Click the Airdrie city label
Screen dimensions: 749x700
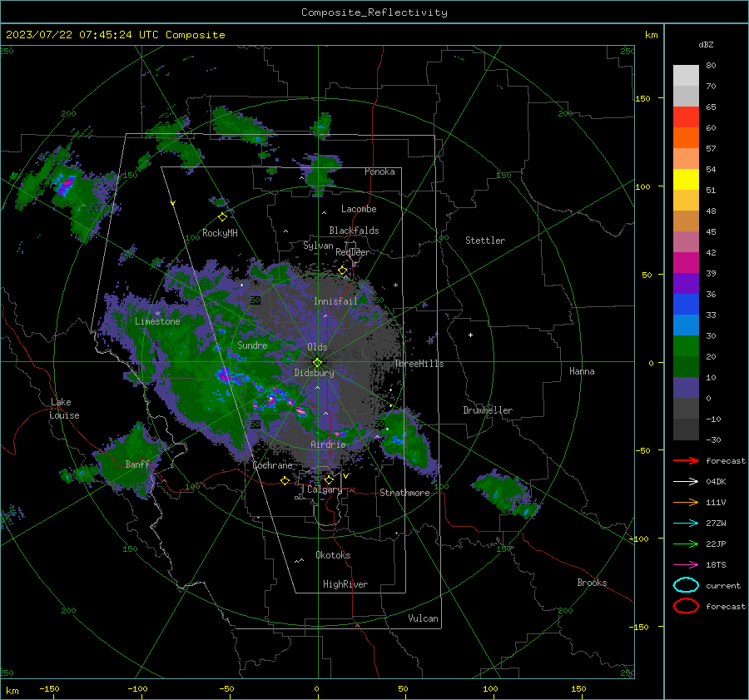click(328, 444)
